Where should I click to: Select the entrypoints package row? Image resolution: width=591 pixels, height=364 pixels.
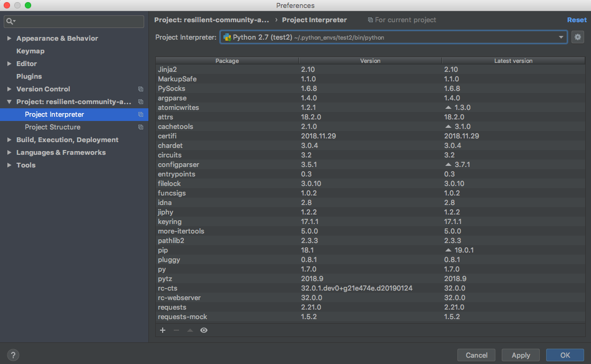click(x=370, y=174)
